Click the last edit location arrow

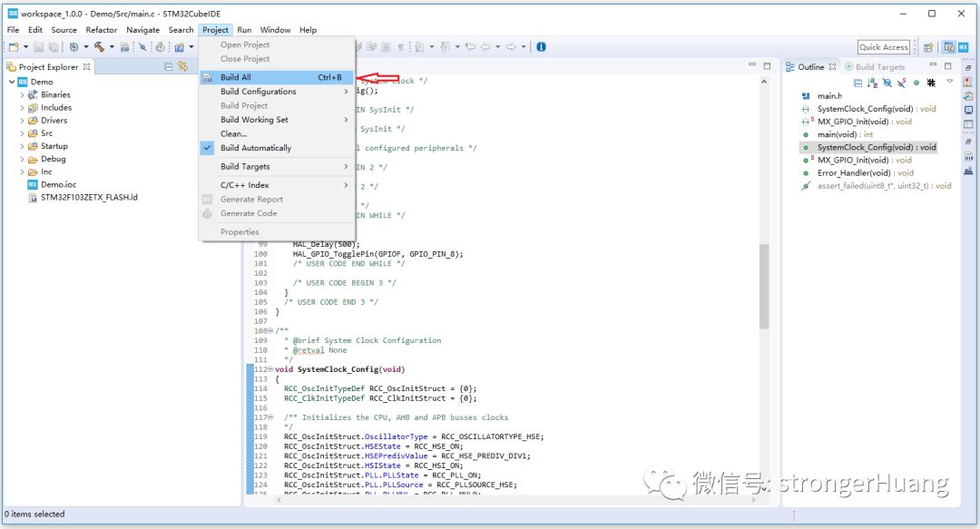click(470, 47)
